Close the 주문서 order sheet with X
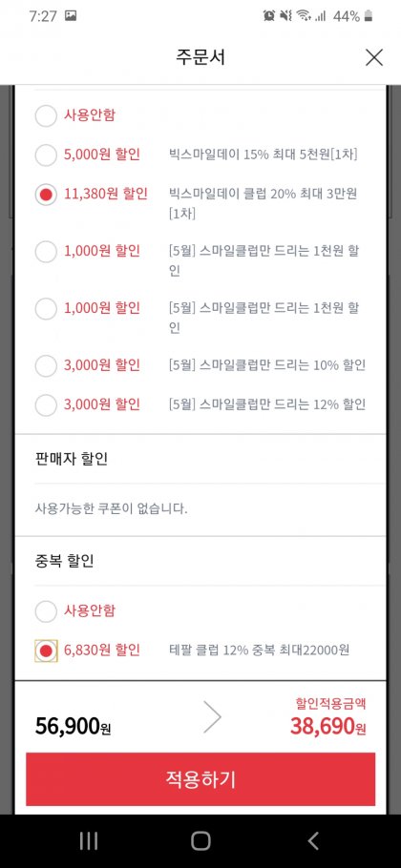 pyautogui.click(x=374, y=57)
